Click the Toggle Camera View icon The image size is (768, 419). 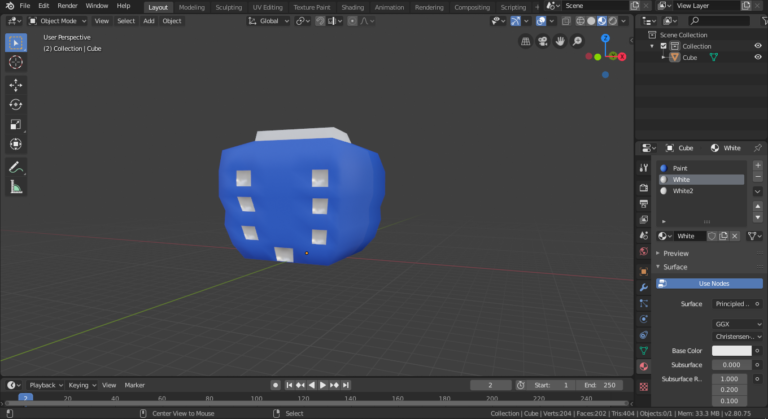[x=543, y=41]
